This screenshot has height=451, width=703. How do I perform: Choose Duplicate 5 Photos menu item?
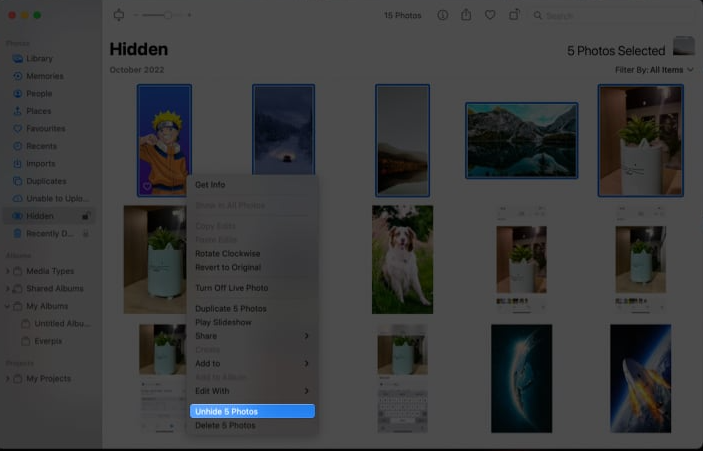pos(252,309)
